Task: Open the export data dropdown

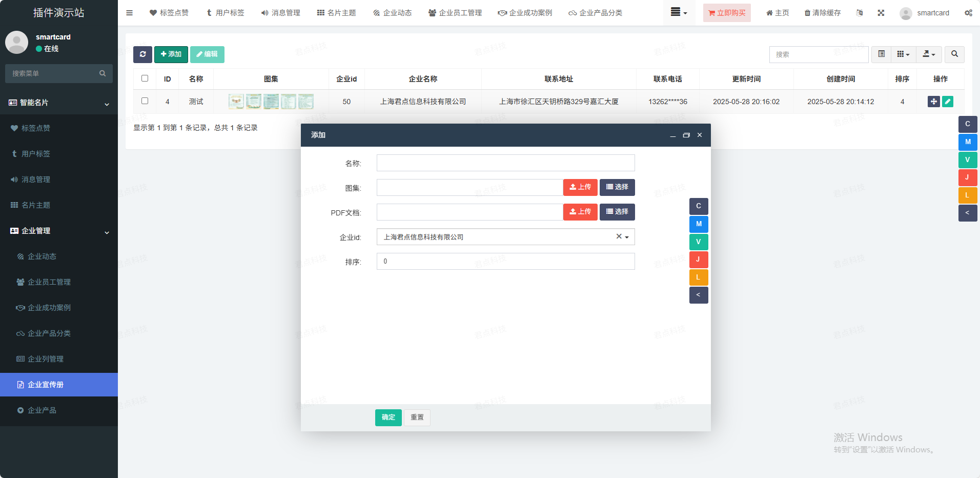Action: (929, 54)
